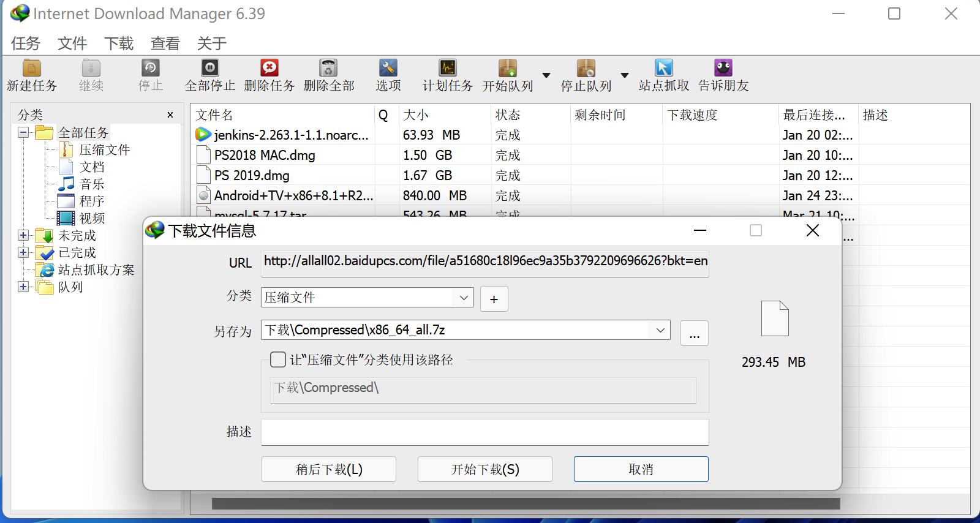
Task: Click the PS2018 MAC.dmg file icon
Action: click(x=204, y=155)
